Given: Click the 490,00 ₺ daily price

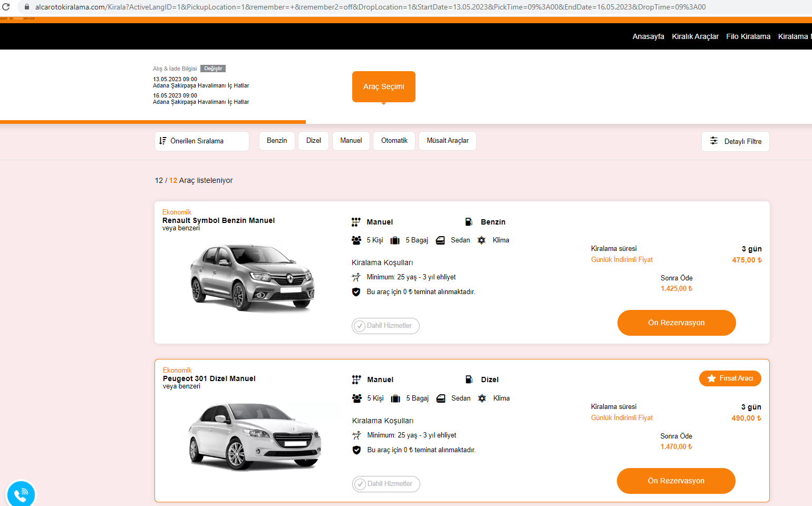Looking at the screenshot, I should point(746,418).
